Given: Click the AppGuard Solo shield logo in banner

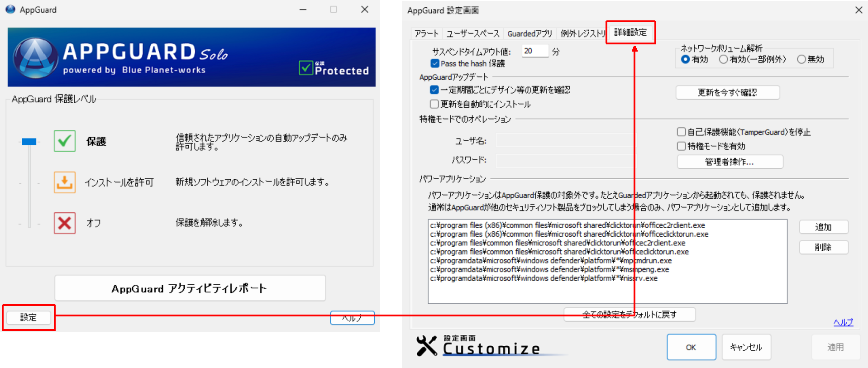Looking at the screenshot, I should pos(36,57).
